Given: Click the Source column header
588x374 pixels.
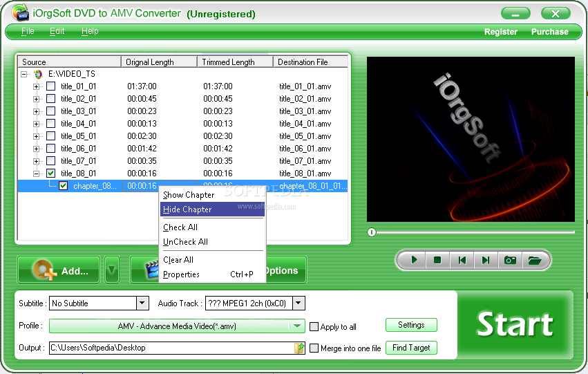Looking at the screenshot, I should click(x=69, y=62).
